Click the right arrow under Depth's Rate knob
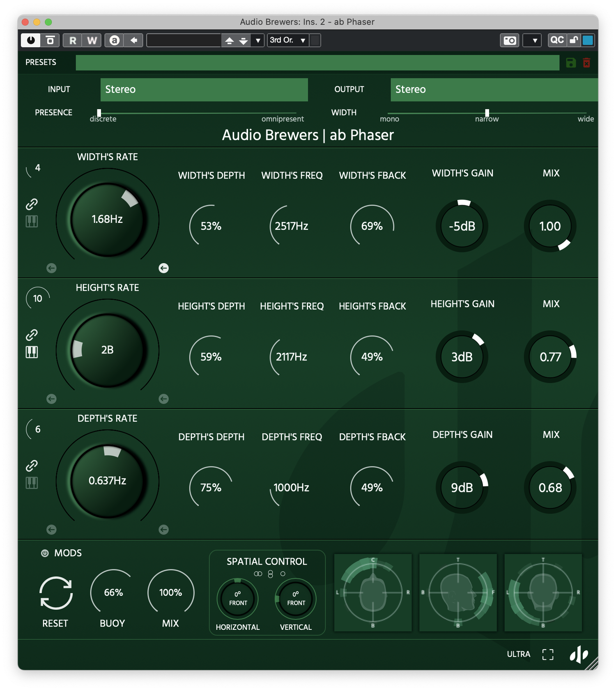 coord(163,530)
